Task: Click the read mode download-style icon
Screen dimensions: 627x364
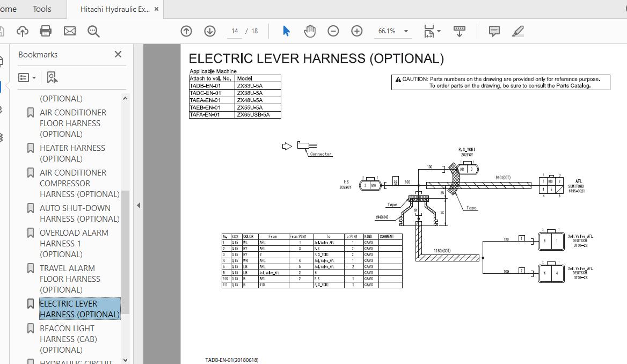Action: point(460,31)
